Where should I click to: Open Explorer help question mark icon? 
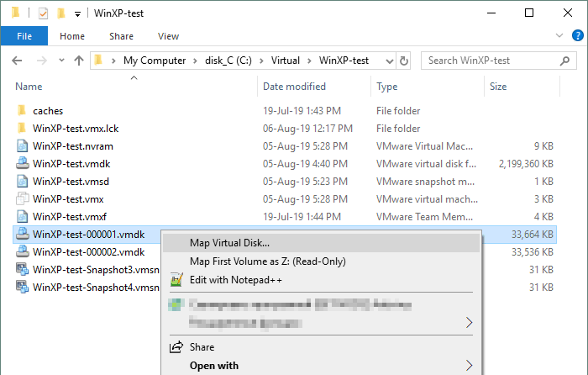578,35
